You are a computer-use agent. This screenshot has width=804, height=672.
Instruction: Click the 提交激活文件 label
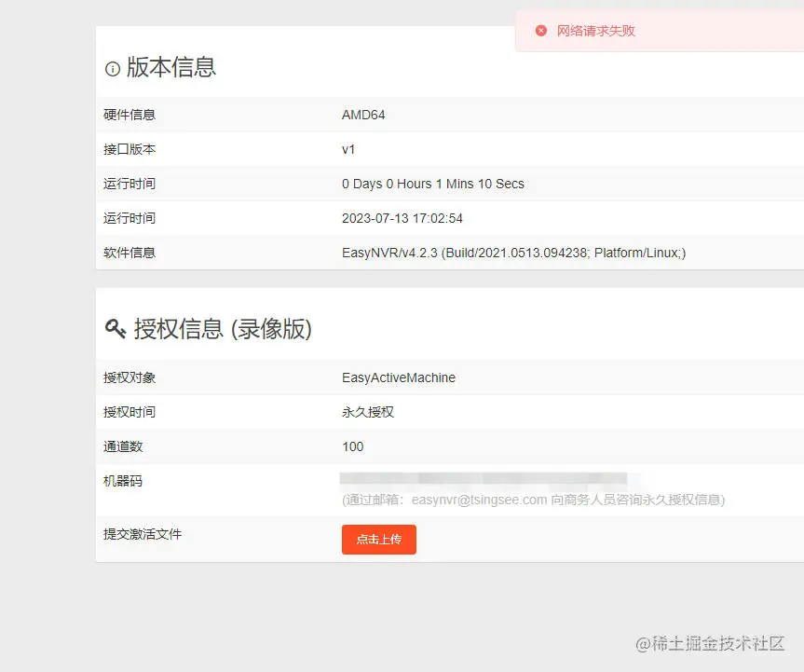(x=143, y=534)
